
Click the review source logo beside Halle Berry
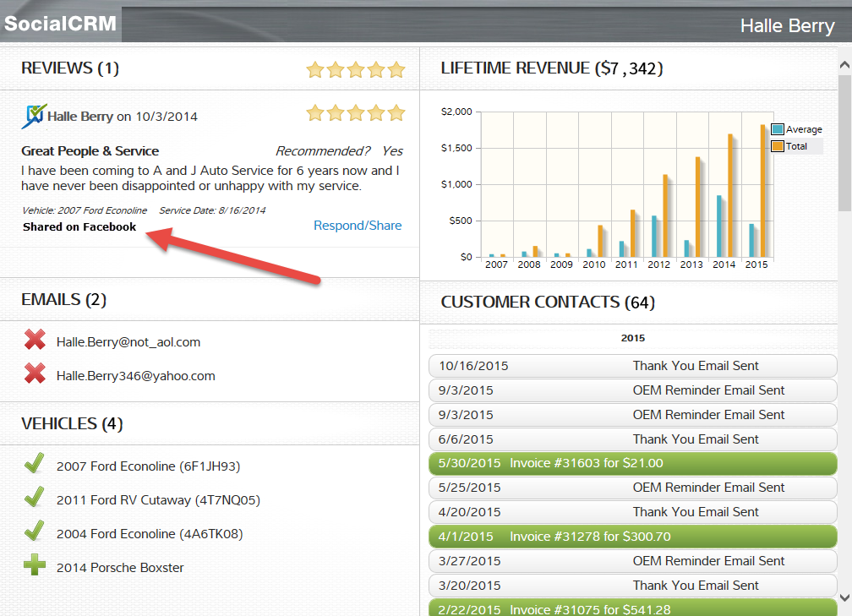(x=34, y=116)
